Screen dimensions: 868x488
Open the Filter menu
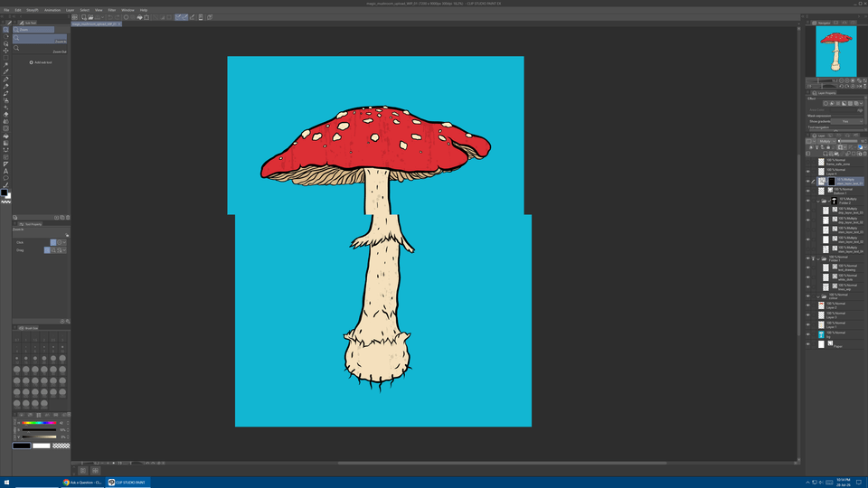click(112, 10)
